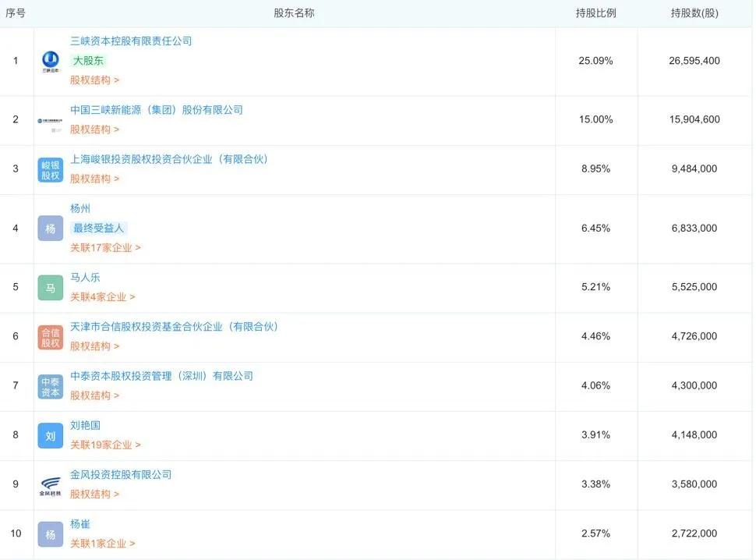Click the 金风科技 logo icon

51,486
